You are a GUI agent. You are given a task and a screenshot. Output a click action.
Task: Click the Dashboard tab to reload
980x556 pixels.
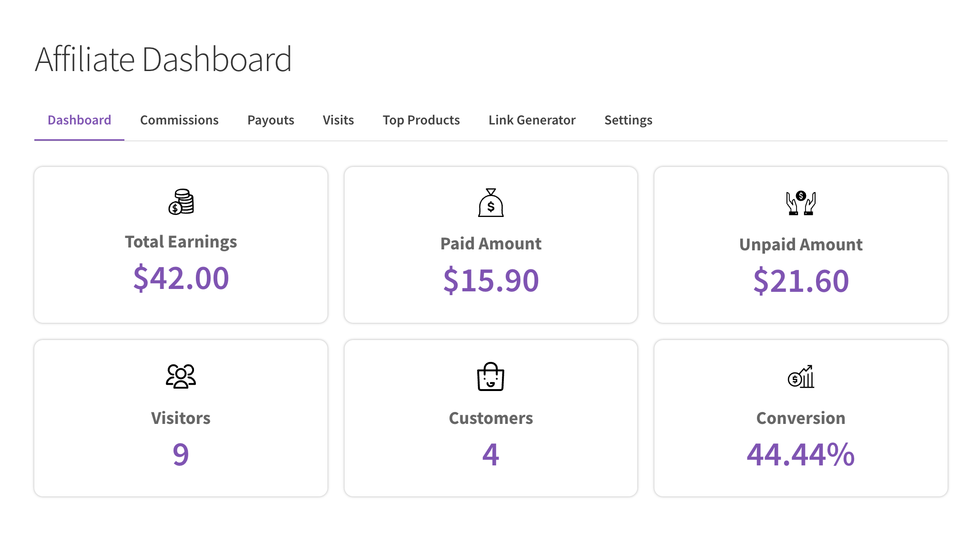pyautogui.click(x=79, y=121)
